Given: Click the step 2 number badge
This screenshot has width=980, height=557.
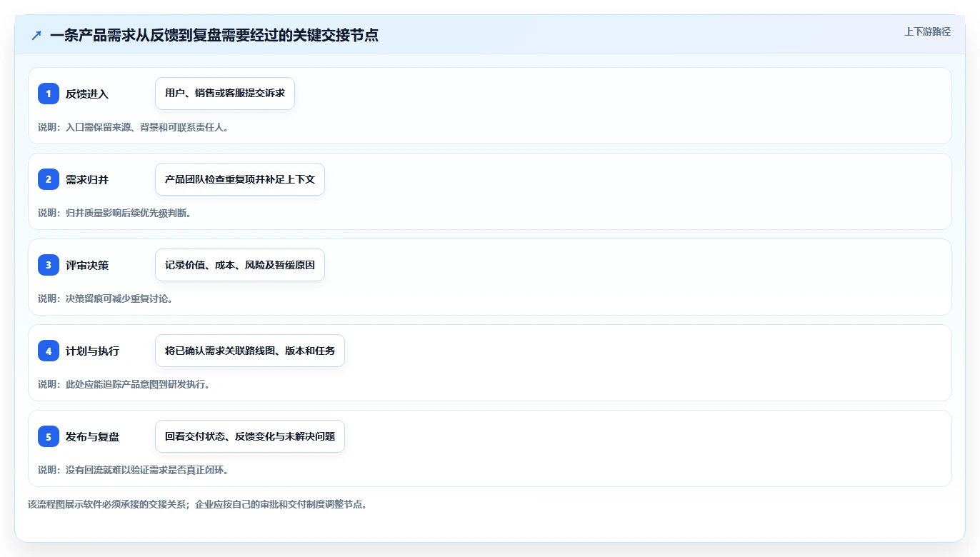Looking at the screenshot, I should pos(49,179).
